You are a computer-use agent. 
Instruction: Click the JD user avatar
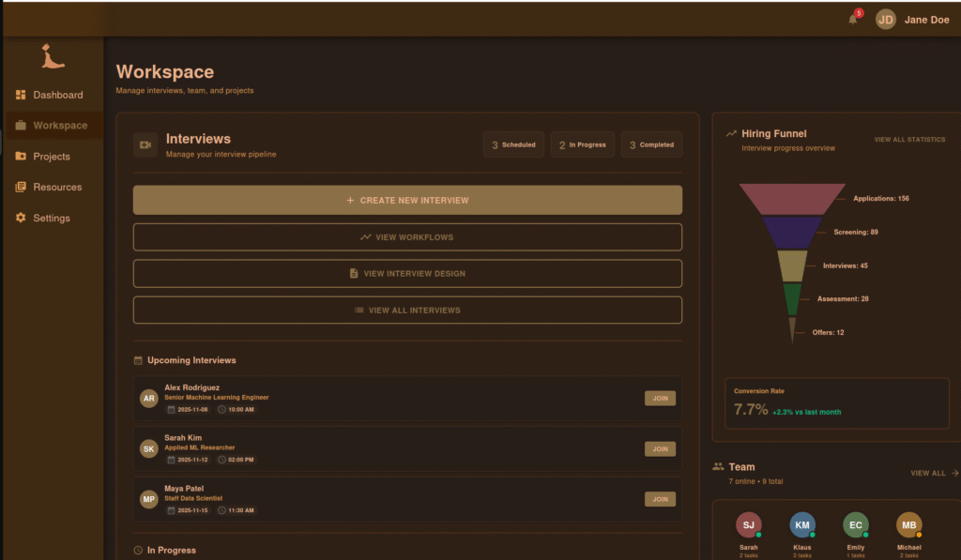click(x=886, y=20)
